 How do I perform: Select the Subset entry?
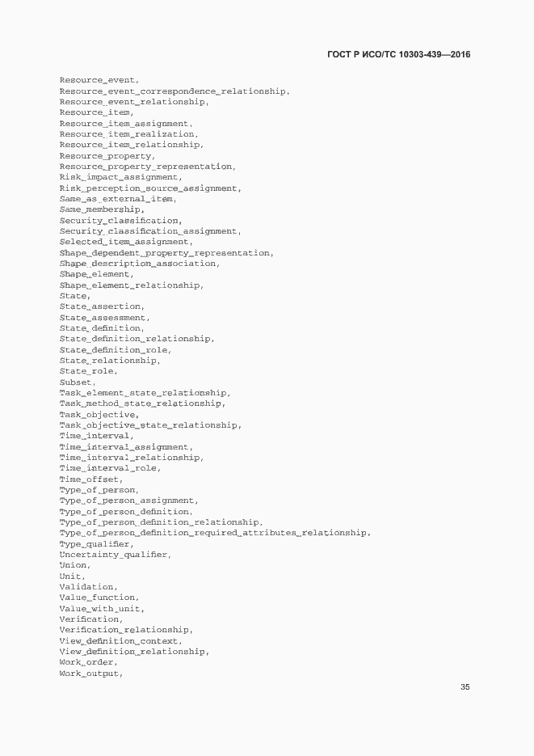(78, 382)
